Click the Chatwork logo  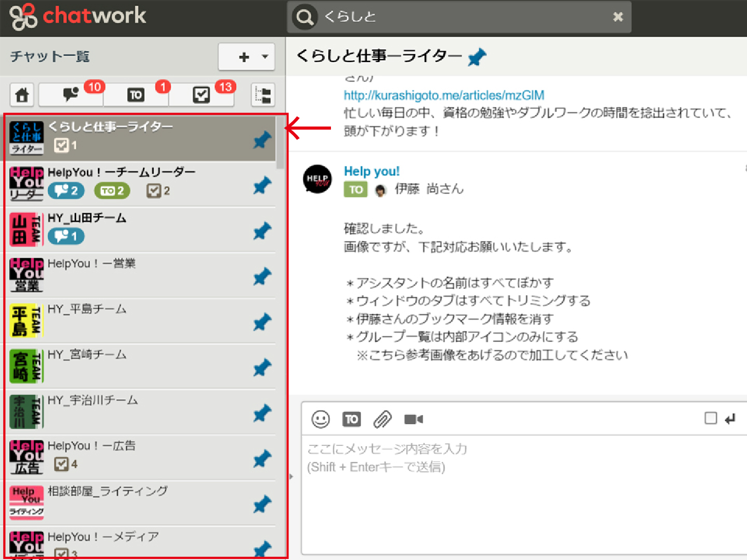[x=78, y=17]
